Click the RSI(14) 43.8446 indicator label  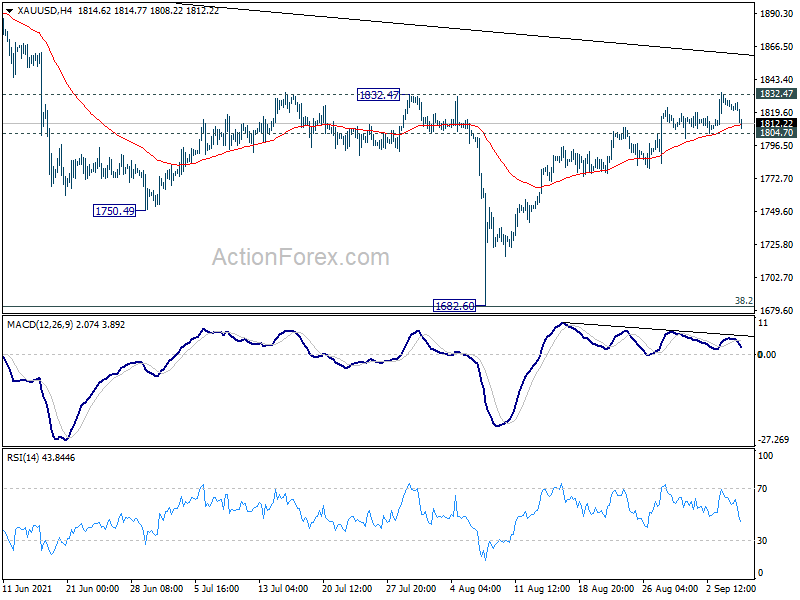(41, 458)
